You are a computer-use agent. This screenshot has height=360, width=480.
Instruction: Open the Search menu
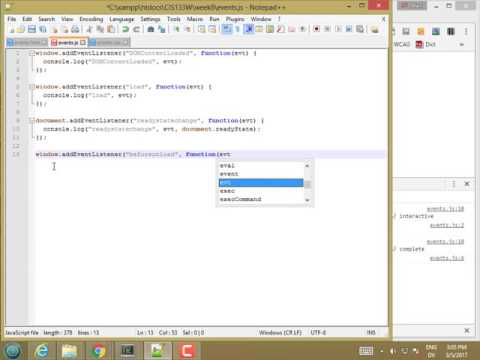click(46, 19)
